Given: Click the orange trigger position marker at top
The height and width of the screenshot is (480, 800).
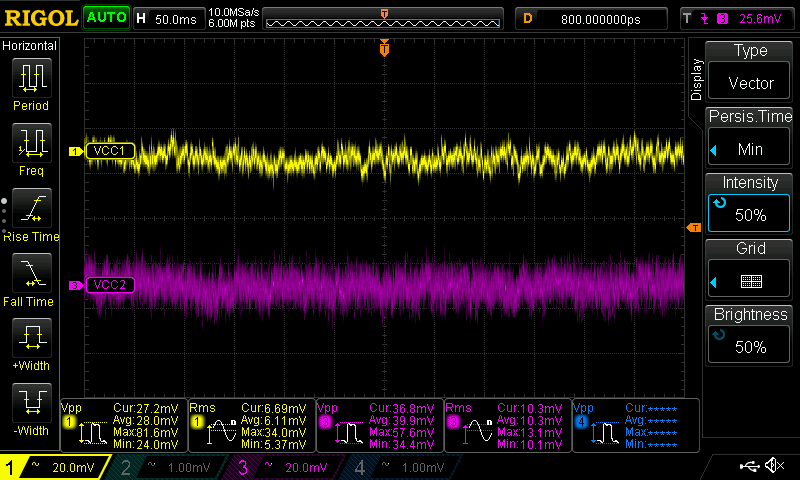Looking at the screenshot, I should click(x=384, y=48).
